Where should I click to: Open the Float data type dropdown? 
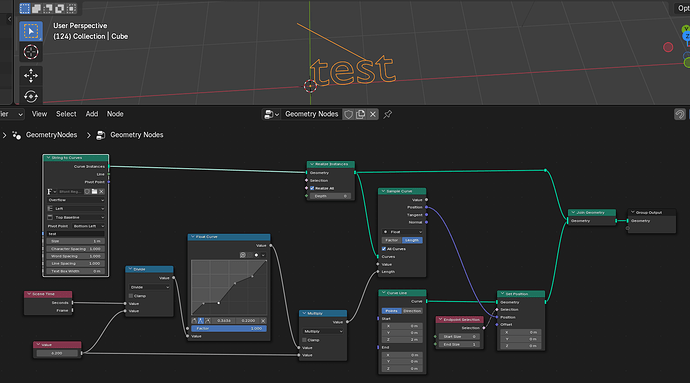click(x=402, y=232)
